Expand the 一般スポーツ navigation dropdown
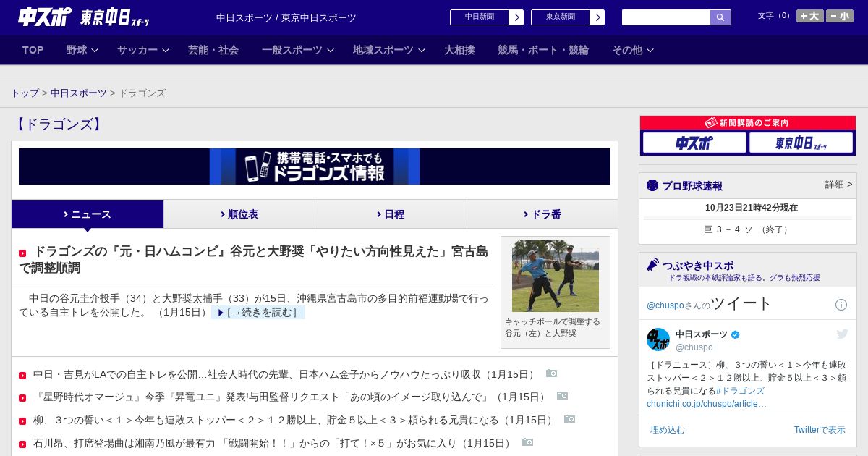 [x=298, y=50]
